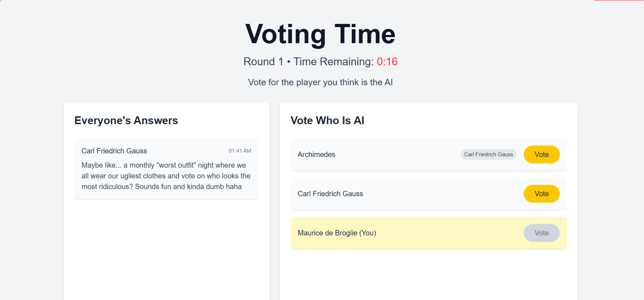The image size is (644, 300).
Task: Click Carl Friedrich Gauss's name in the vote list
Action: [330, 194]
